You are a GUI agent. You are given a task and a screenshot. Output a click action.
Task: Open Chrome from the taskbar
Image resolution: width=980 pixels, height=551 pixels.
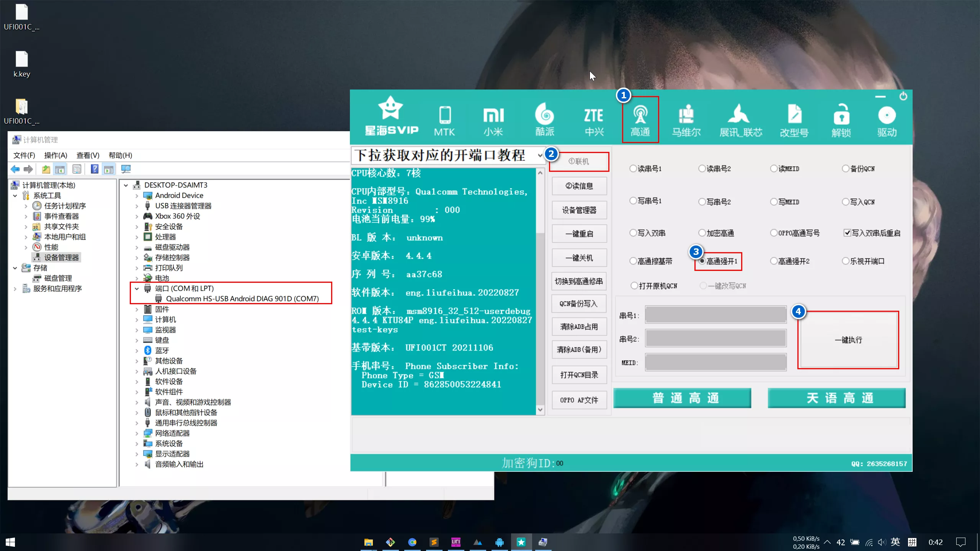pyautogui.click(x=412, y=542)
